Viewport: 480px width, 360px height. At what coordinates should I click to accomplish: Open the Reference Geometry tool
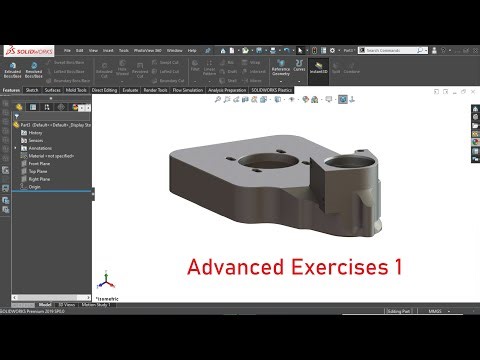click(x=281, y=68)
